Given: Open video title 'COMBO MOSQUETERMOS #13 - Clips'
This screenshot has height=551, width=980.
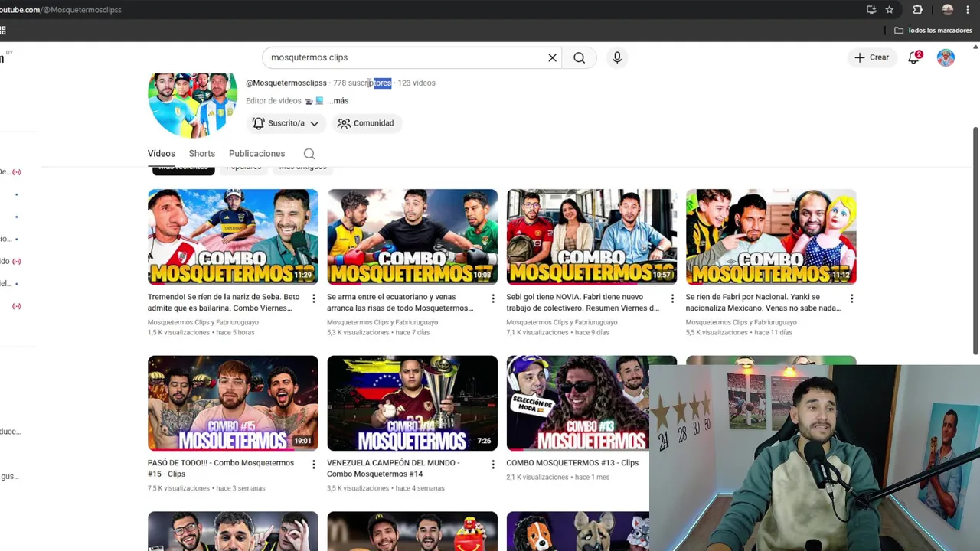Looking at the screenshot, I should click(x=572, y=463).
